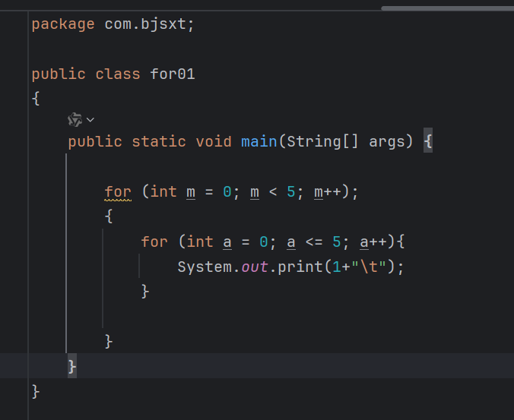Expand the dropdown chevron beside the AI icon

point(90,120)
